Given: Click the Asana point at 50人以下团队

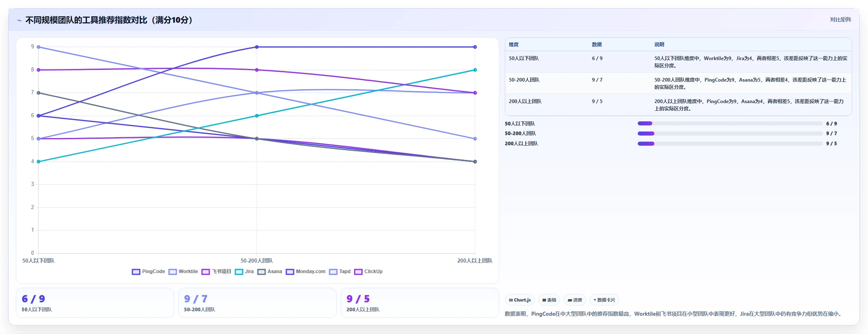Looking at the screenshot, I should pos(39,93).
